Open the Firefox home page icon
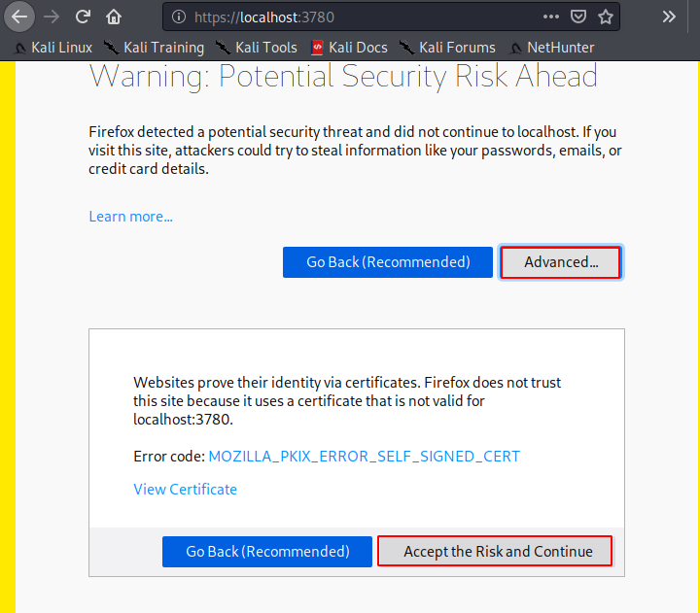Image resolution: width=700 pixels, height=613 pixels. pos(114,17)
